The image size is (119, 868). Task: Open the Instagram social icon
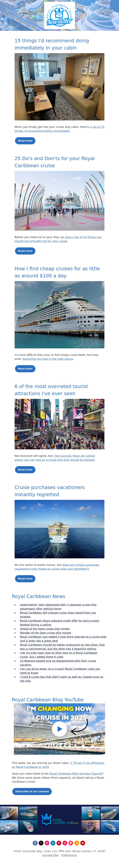[x=47, y=843]
